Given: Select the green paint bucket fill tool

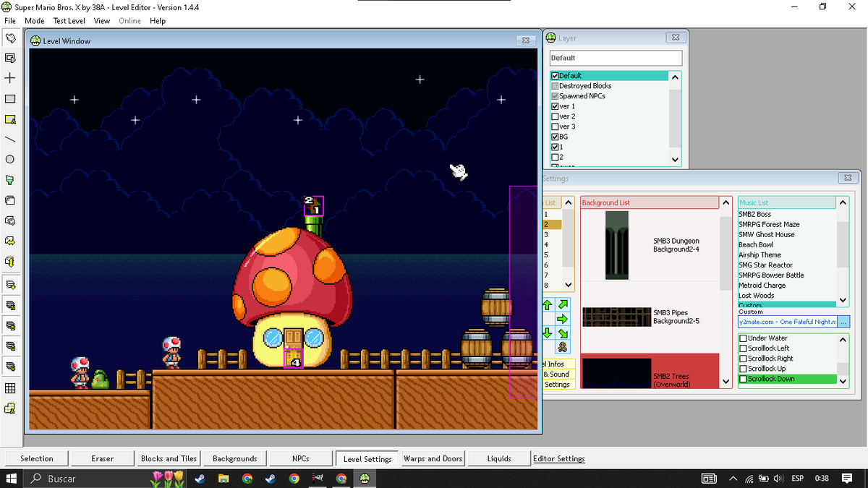Looking at the screenshot, I should (10, 179).
